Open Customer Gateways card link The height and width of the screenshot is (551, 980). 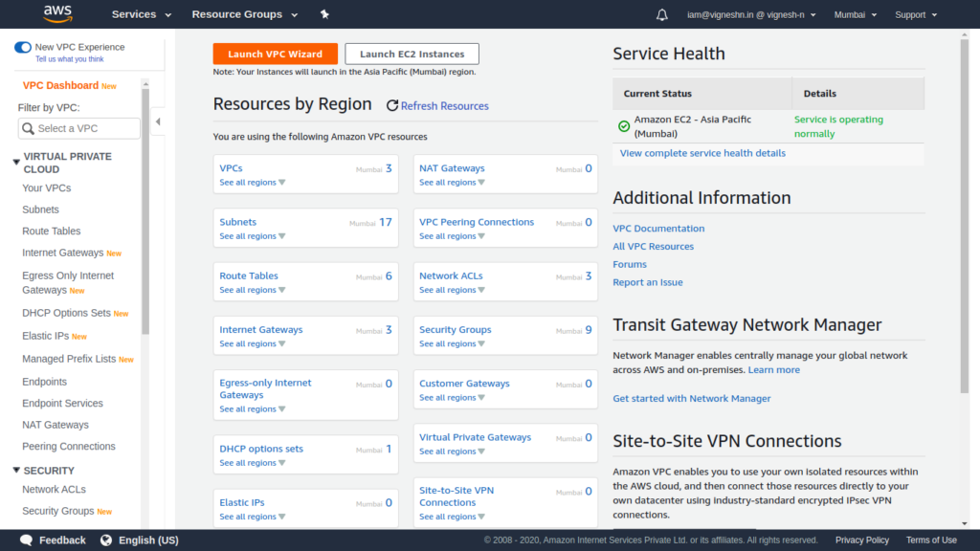click(464, 384)
